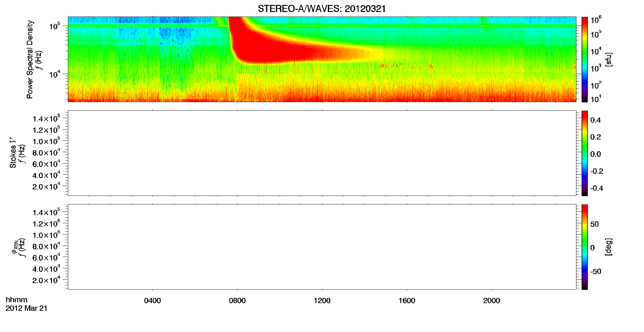Click the 1600 time axis label
Image resolution: width=644 pixels, height=332 pixels.
(407, 301)
